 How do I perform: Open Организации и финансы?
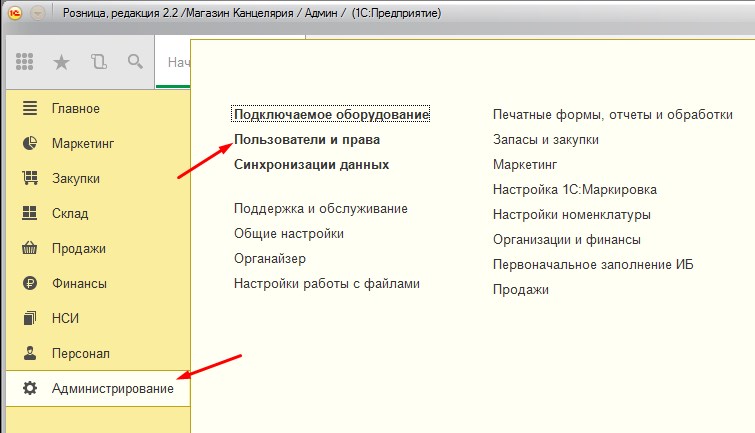coord(567,240)
